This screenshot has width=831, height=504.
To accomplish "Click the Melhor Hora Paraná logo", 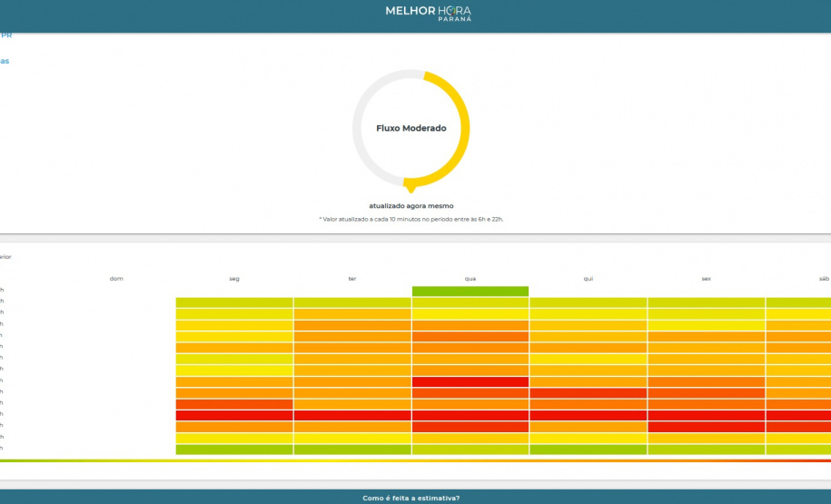I will point(428,13).
